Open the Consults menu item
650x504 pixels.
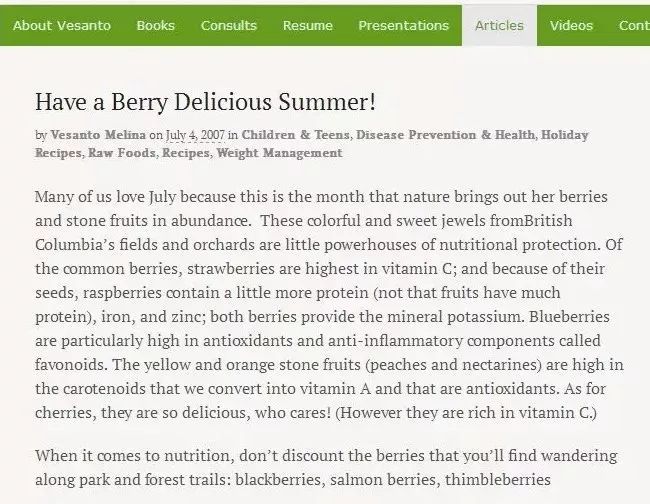[x=228, y=26]
